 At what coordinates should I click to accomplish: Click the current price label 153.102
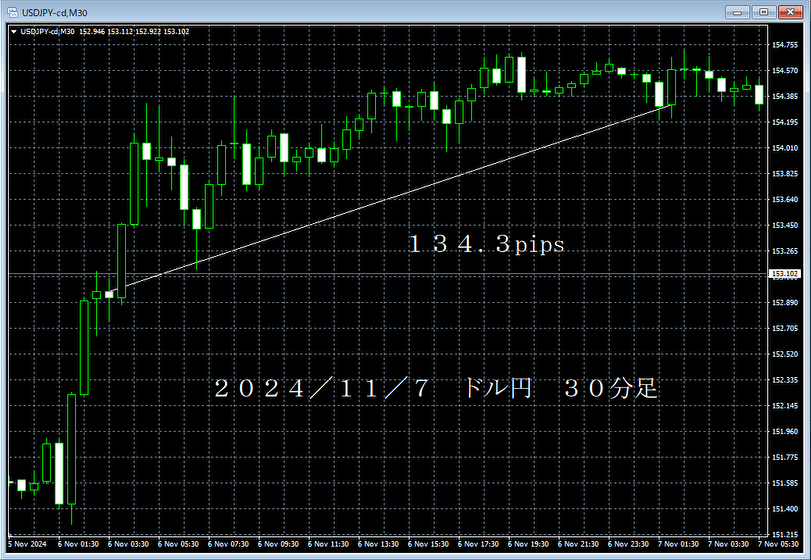(784, 274)
